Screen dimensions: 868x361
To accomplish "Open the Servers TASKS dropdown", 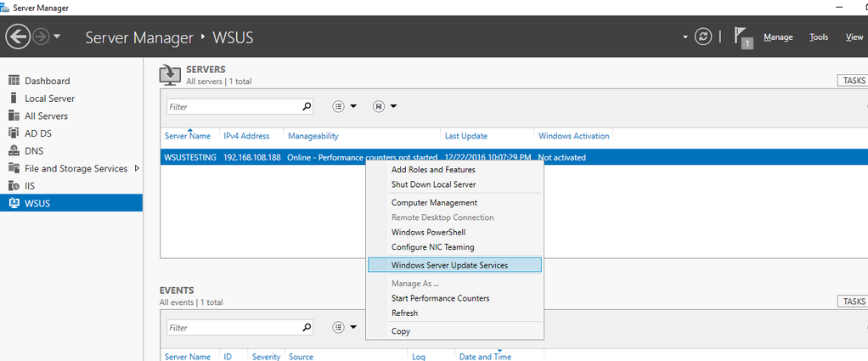I will [853, 81].
